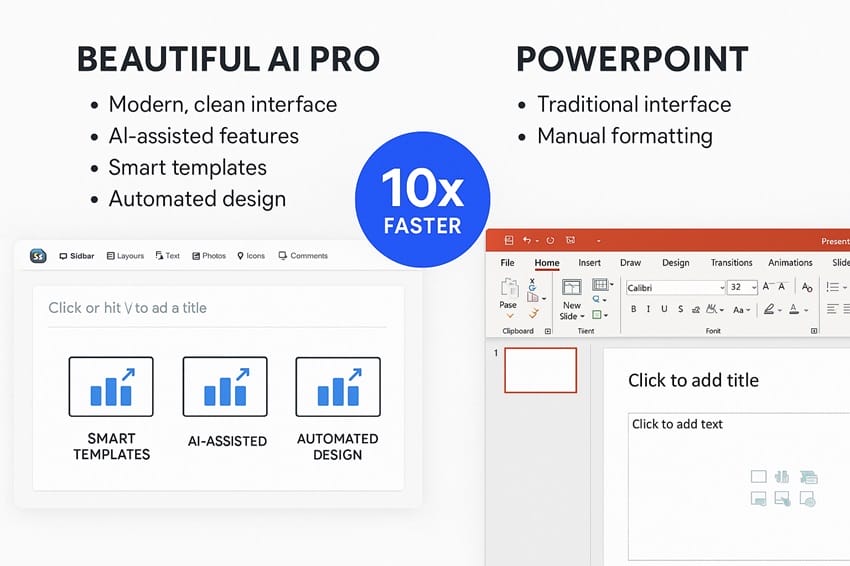Open the Undo history dropdown arrow

pos(537,241)
